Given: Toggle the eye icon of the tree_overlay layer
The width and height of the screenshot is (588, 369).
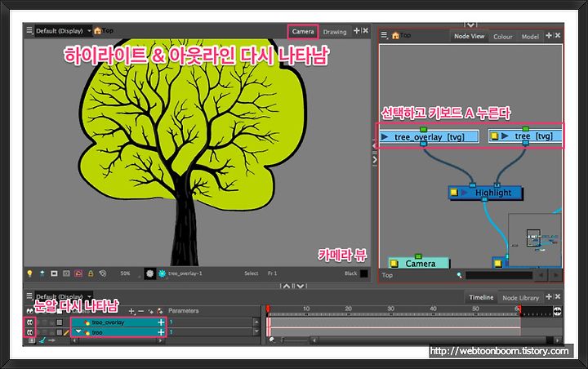Looking at the screenshot, I should pyautogui.click(x=29, y=322).
